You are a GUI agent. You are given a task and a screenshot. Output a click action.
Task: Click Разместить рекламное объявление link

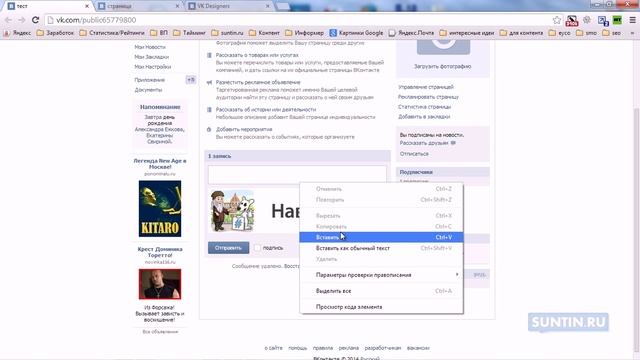tap(258, 82)
